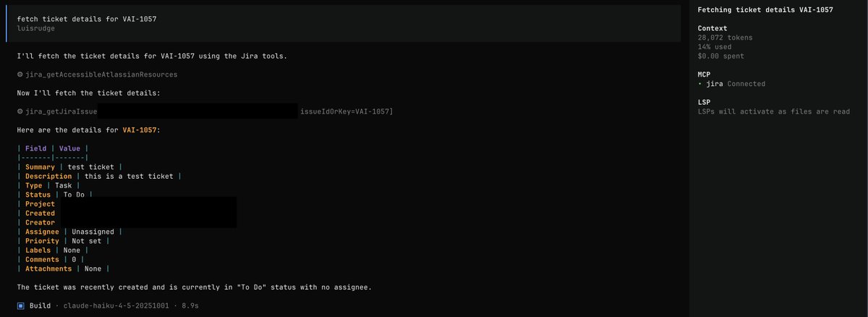Click the MCP section heading
The height and width of the screenshot is (317, 868).
pos(705,75)
